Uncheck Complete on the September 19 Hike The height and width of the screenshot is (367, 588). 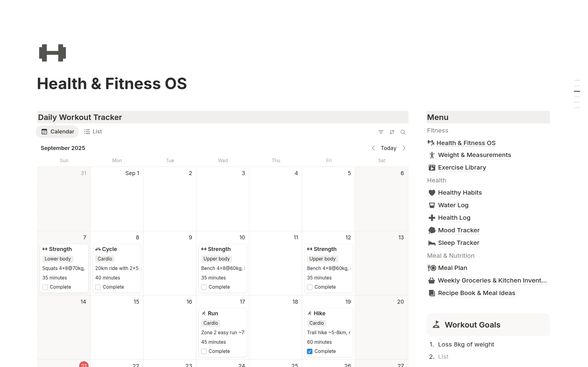pos(310,351)
